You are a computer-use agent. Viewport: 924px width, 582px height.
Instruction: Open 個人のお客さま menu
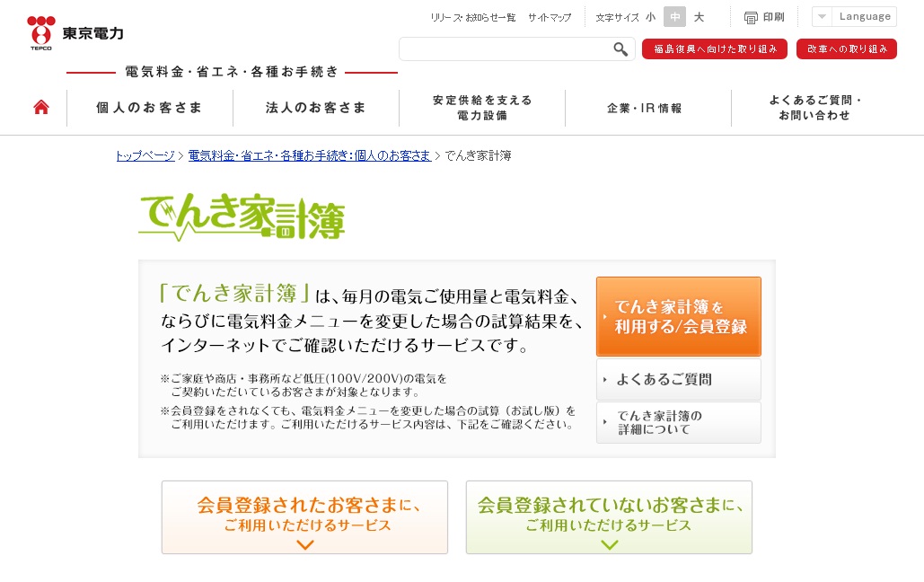tap(150, 108)
